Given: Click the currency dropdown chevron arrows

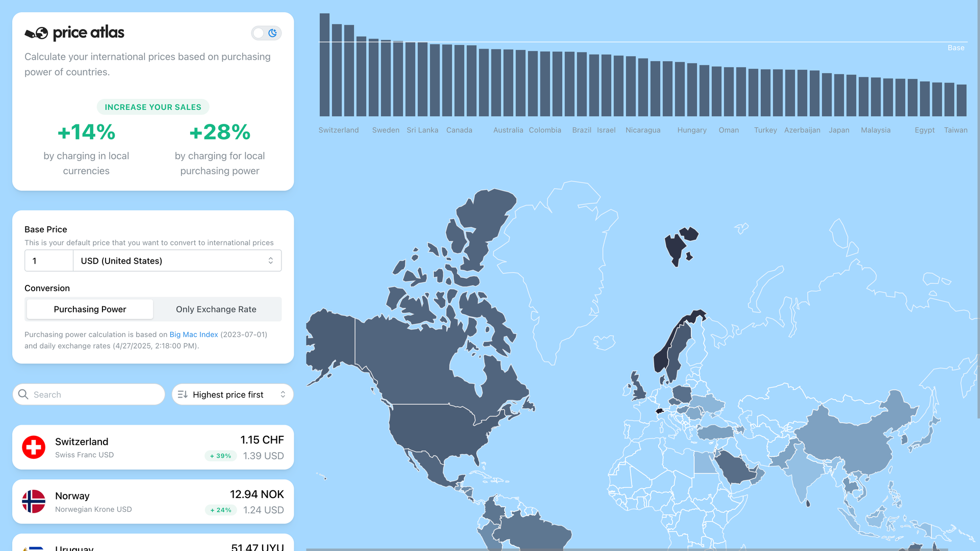Looking at the screenshot, I should tap(271, 261).
